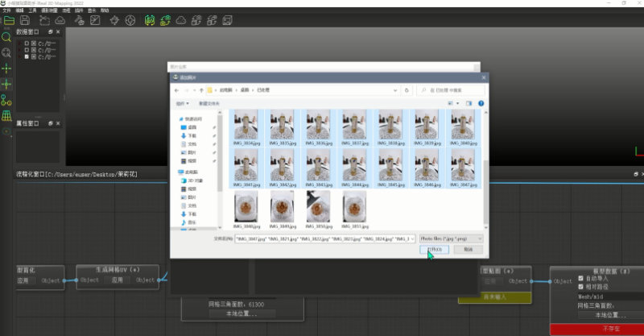This screenshot has height=336, width=644.
Task: Open the 编辑 (Edit) menu
Action: pos(19,10)
